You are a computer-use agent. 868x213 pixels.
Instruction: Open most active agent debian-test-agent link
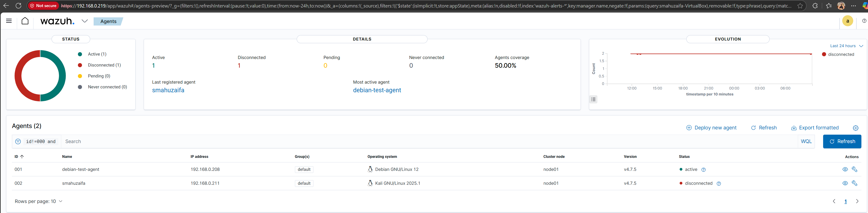coord(377,90)
